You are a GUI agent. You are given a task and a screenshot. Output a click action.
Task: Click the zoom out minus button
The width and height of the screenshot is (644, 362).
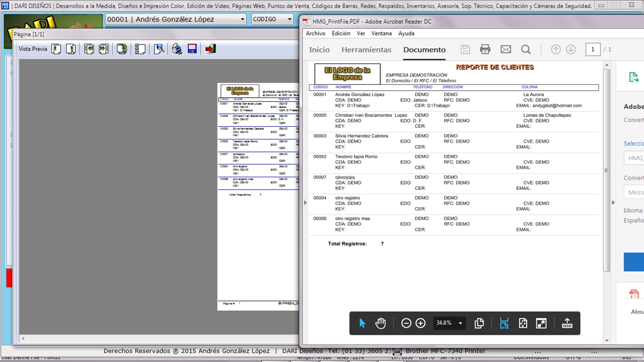point(406,323)
